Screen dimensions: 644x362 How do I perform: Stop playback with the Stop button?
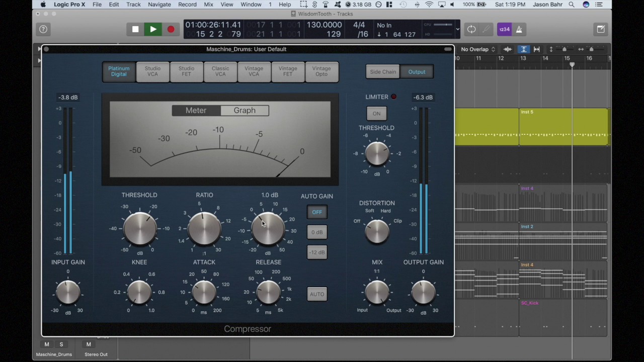(135, 29)
